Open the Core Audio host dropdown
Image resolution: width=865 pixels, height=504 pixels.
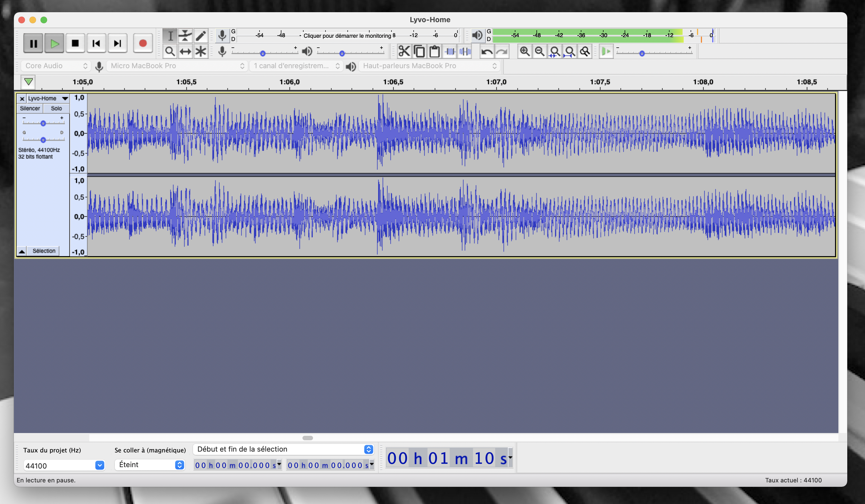click(56, 66)
